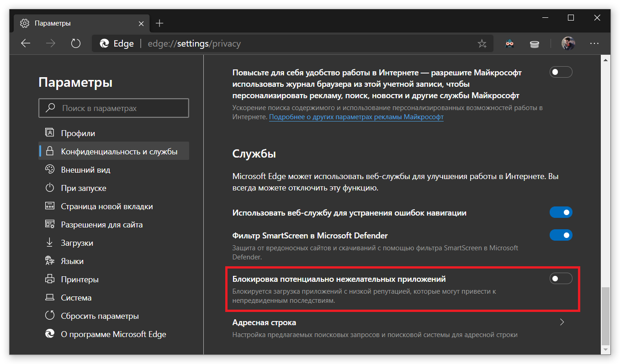The height and width of the screenshot is (364, 620).
Task: Open При запуске settings section
Action: click(x=114, y=188)
